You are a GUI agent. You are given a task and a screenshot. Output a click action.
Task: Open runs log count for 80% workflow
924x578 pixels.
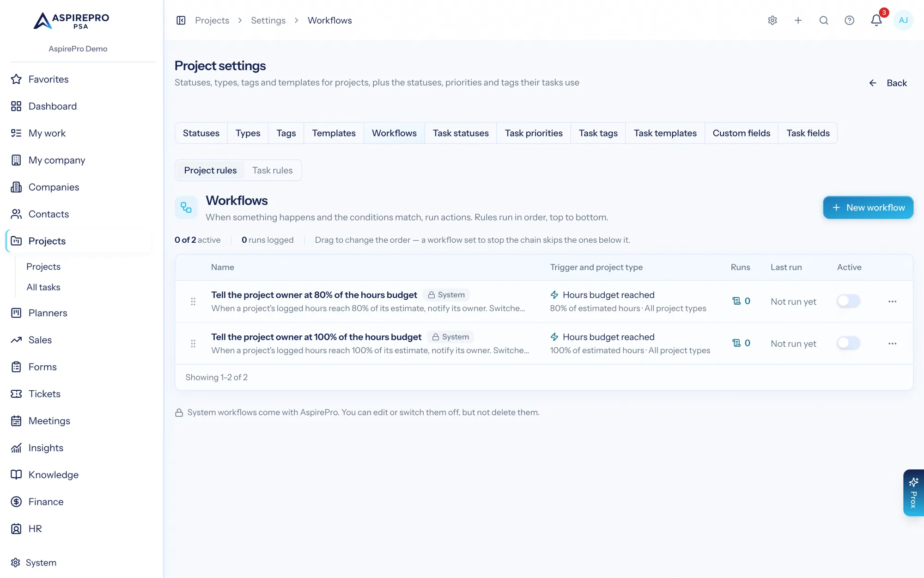click(x=741, y=301)
